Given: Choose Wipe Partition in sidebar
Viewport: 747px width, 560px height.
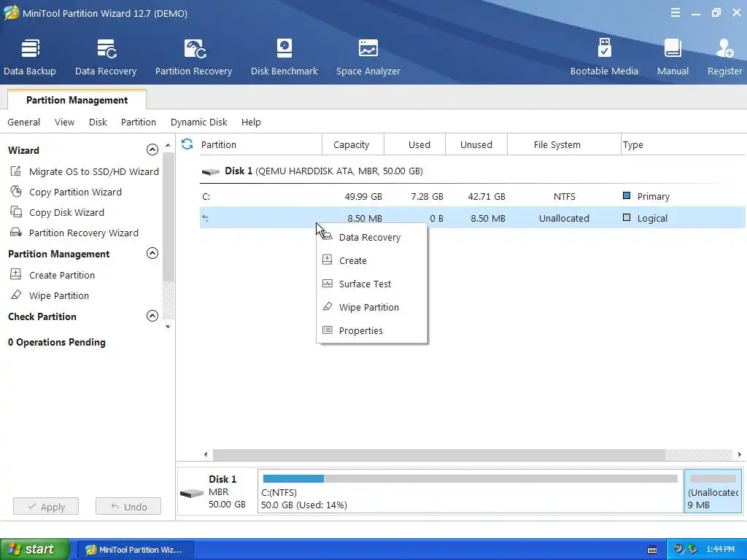Looking at the screenshot, I should click(x=50, y=295).
